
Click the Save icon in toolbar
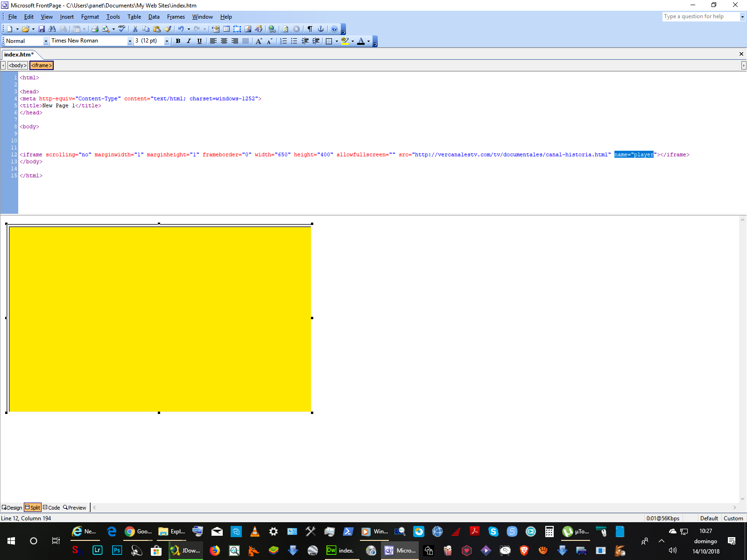click(42, 29)
